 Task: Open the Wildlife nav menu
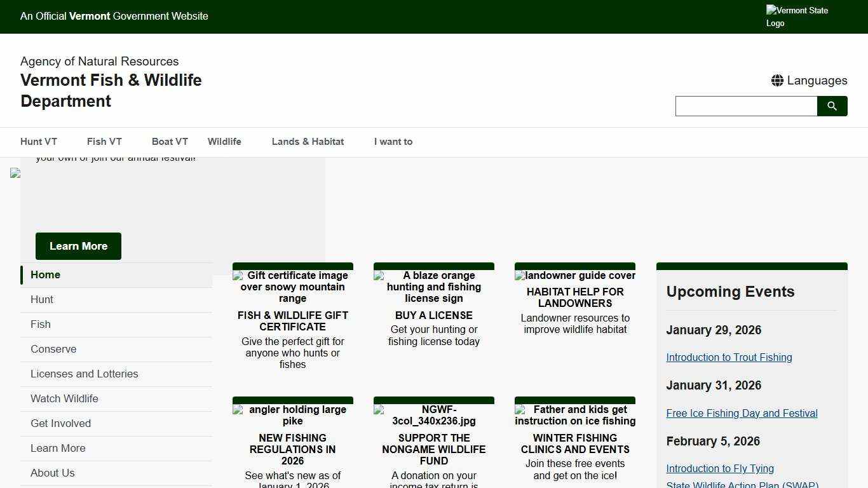pyautogui.click(x=224, y=142)
